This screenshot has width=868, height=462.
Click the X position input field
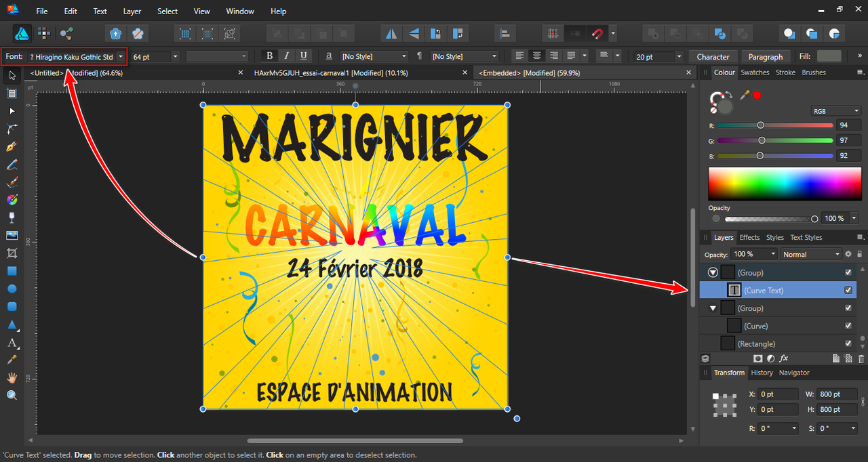click(778, 394)
